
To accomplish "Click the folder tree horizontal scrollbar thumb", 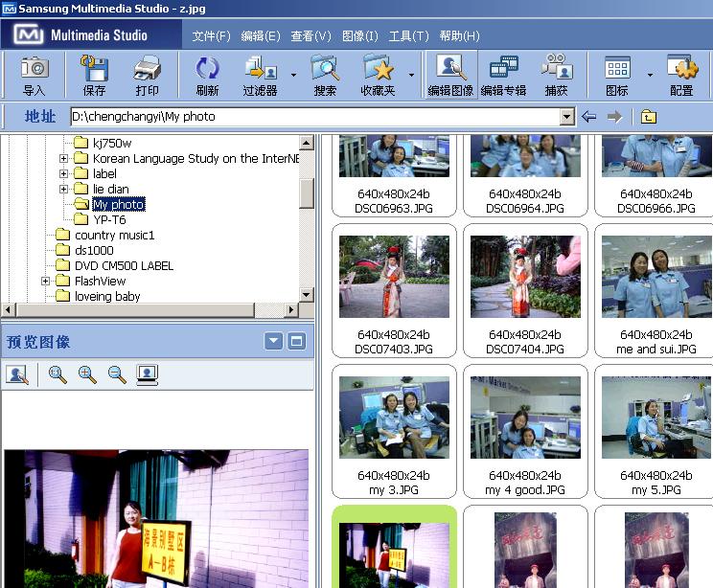I will [x=135, y=310].
